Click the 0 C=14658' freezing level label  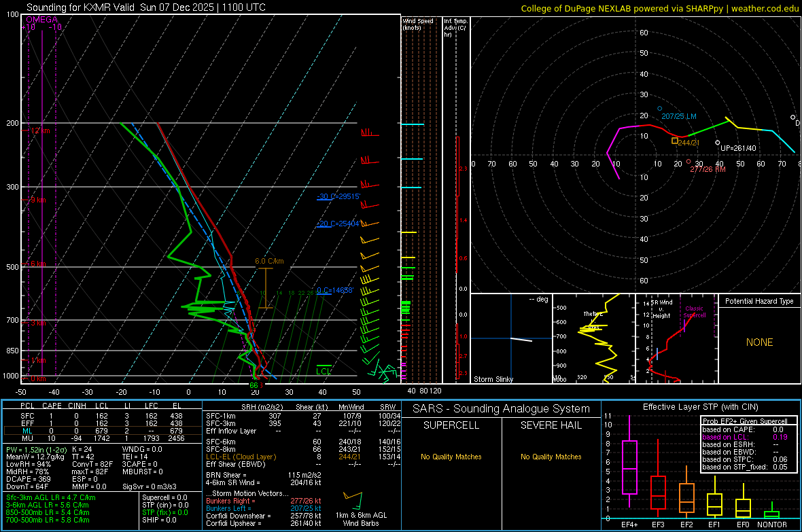[x=334, y=290]
